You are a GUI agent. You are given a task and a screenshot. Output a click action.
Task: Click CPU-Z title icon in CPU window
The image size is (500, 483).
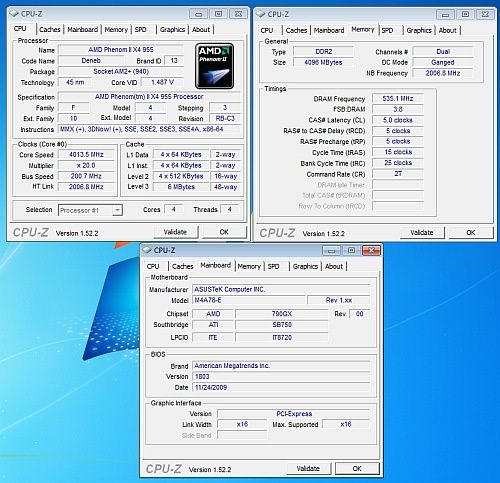point(14,14)
